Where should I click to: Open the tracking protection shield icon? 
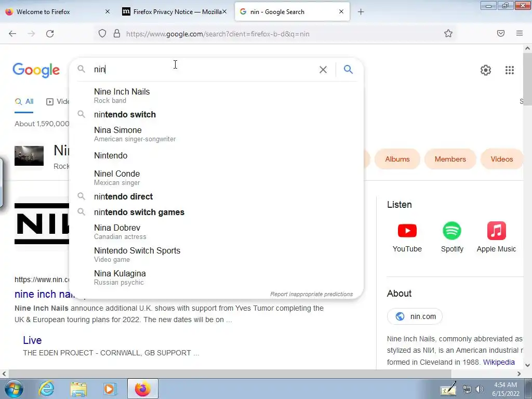102,34
